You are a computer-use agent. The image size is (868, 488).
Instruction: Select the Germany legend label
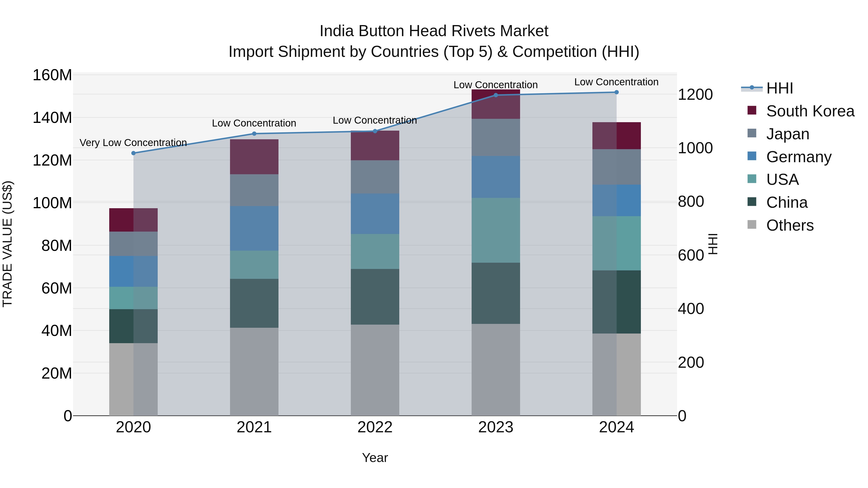tap(799, 157)
